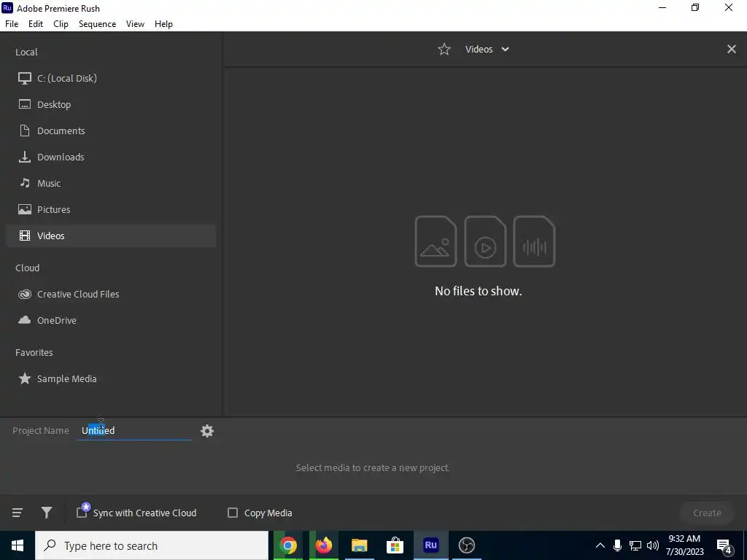
Task: Click the Downloads arrow icon
Action: [x=24, y=157]
